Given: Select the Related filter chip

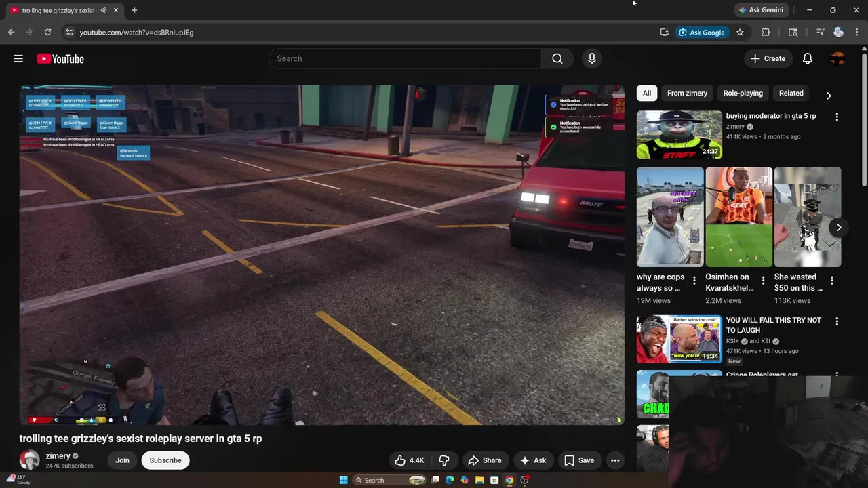Looking at the screenshot, I should pos(791,94).
